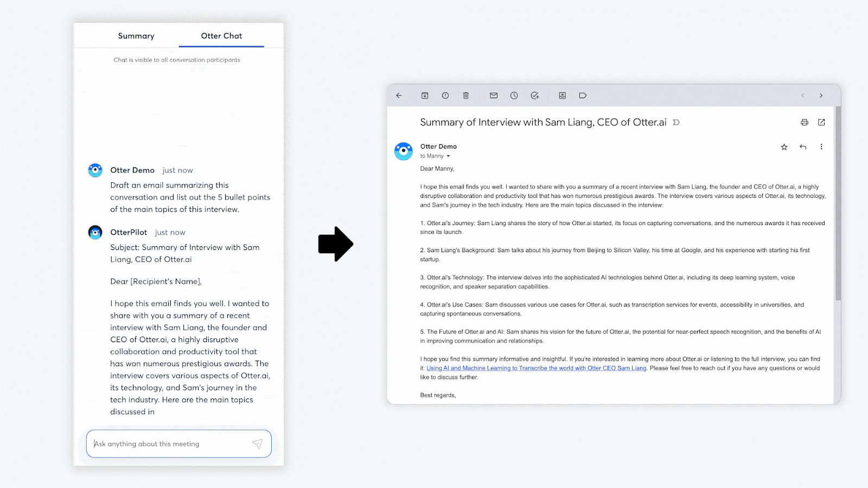Click Otter Demo avatar in chat
Screen dimensions: 868x488
(95, 170)
